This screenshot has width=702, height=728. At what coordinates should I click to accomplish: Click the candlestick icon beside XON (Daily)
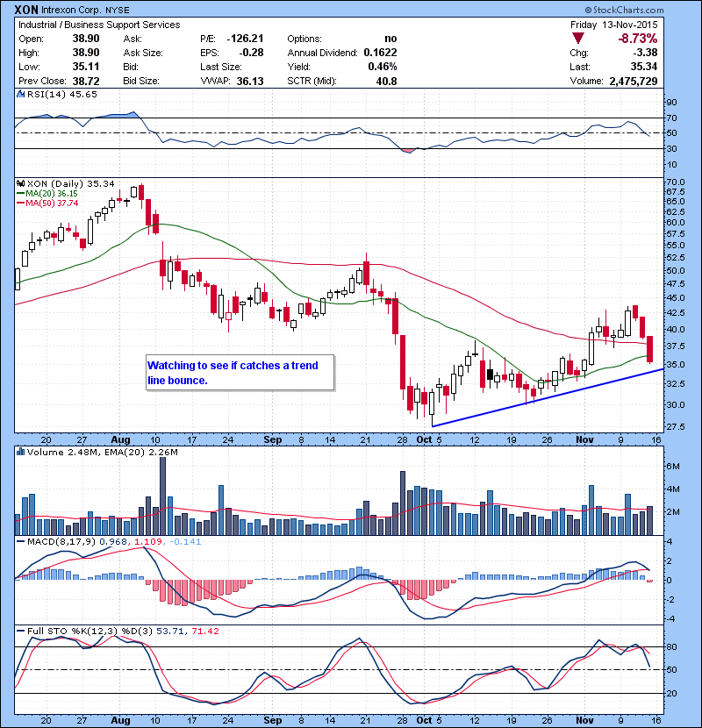tap(21, 183)
